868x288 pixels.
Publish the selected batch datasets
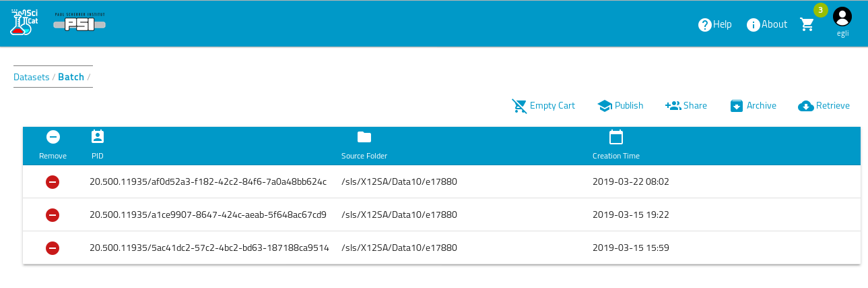pyautogui.click(x=620, y=106)
